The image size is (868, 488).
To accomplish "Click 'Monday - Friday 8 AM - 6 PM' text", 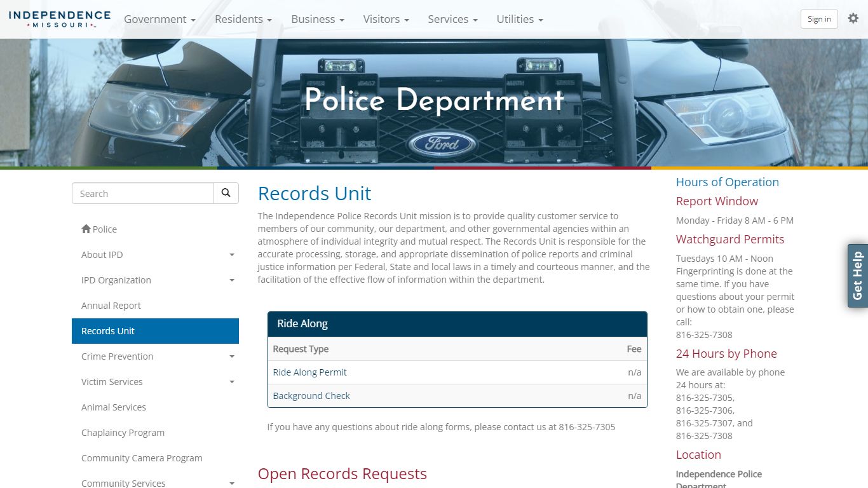I will (735, 220).
